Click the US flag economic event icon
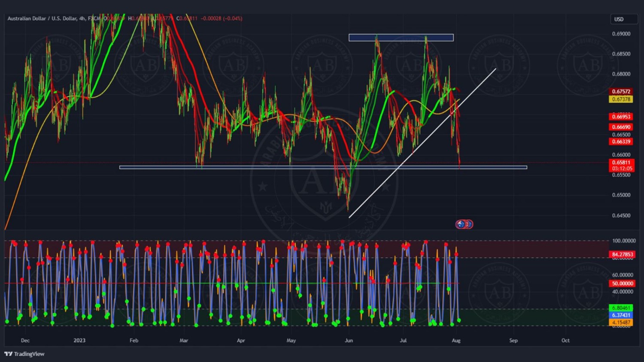The height and width of the screenshot is (362, 644). pyautogui.click(x=469, y=224)
